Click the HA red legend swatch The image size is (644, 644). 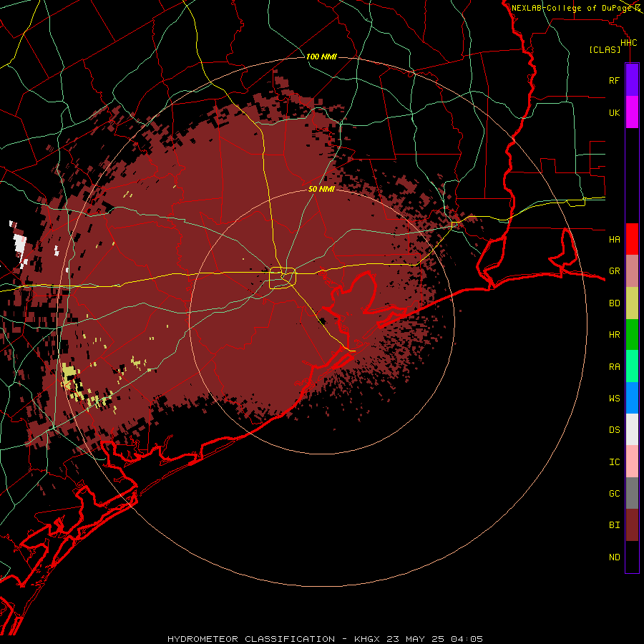pyautogui.click(x=632, y=239)
